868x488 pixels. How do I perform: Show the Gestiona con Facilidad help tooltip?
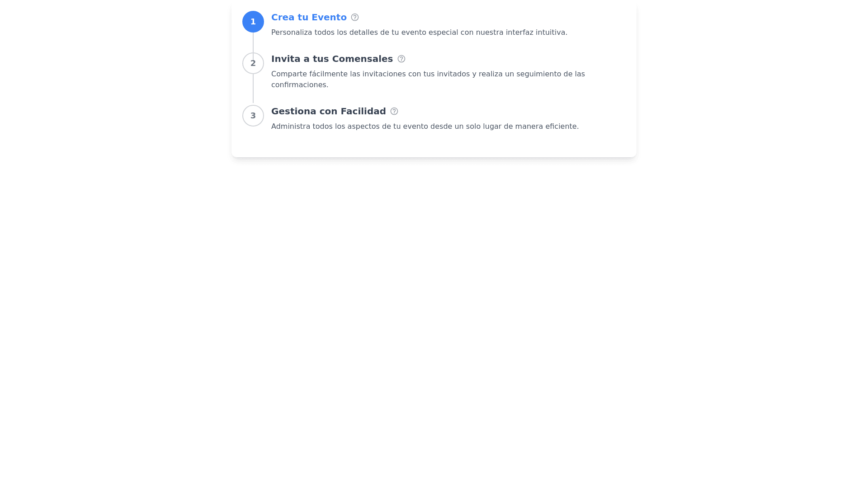click(x=394, y=112)
